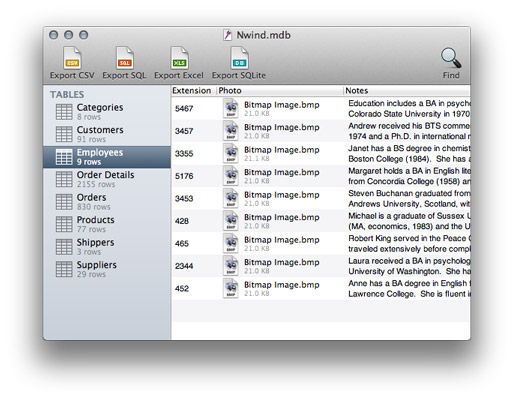Click the bitmap file icon in row 3457
The height and width of the screenshot is (399, 513).
231,131
